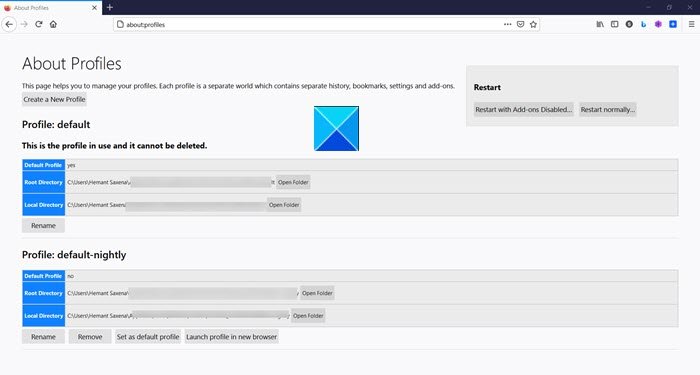Viewport: 700px width, 375px height.
Task: Open the Firefox account avatar icon
Action: 629,24
